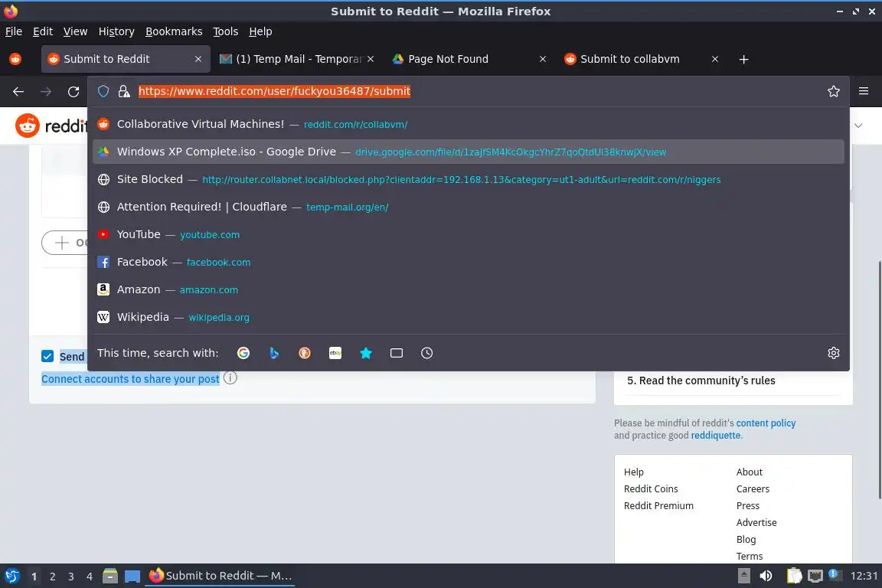Search in history with clock icon
Viewport: 882px width, 588px height.
(427, 353)
